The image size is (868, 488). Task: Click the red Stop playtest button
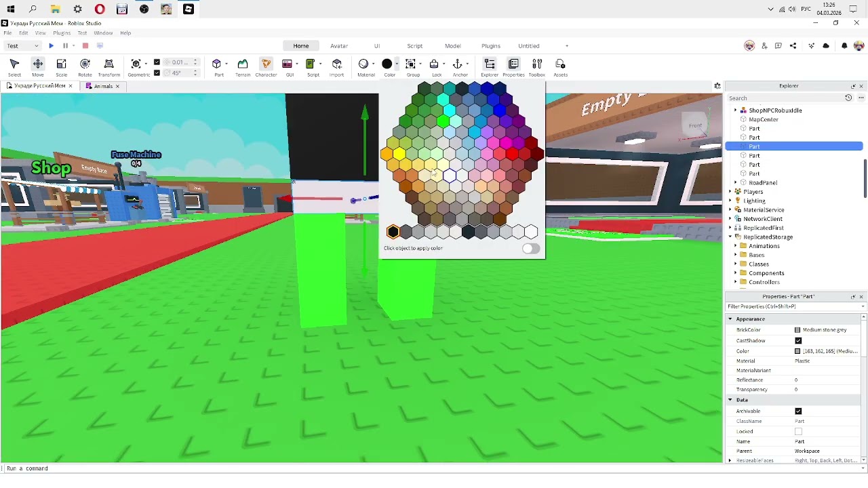(x=85, y=45)
